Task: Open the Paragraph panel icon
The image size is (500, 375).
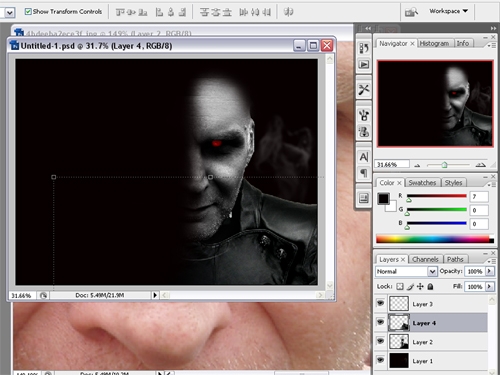Action: (x=364, y=173)
